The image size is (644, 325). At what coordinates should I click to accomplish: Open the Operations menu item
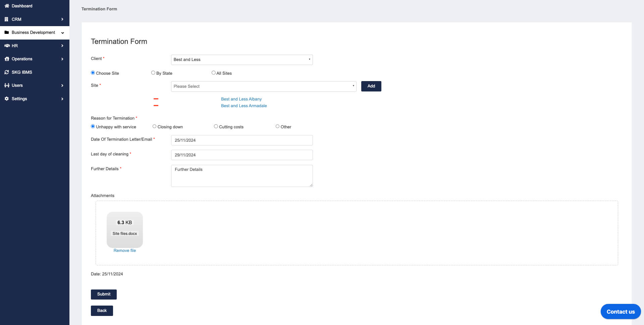point(35,59)
